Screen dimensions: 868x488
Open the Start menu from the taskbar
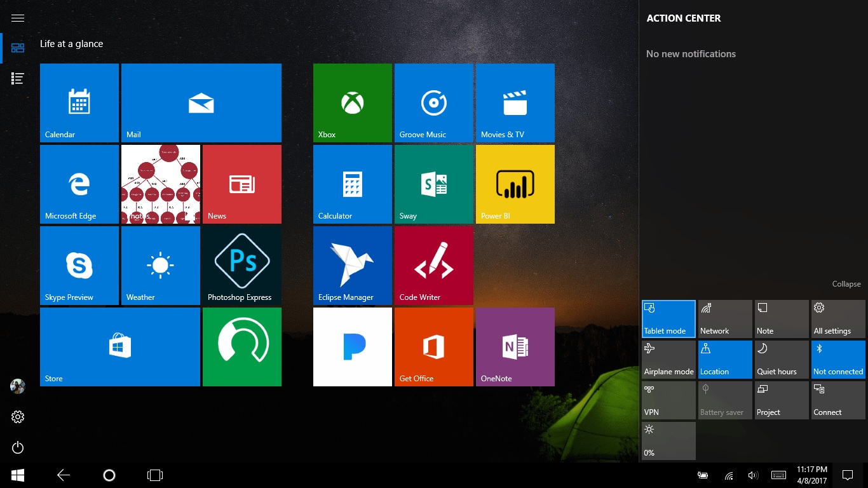(17, 475)
